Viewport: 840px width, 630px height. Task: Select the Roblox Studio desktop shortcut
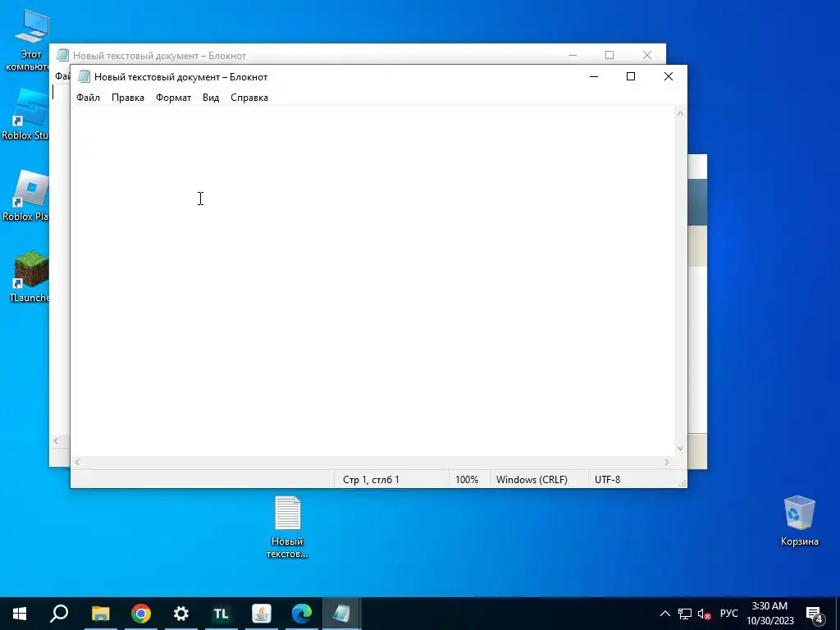pyautogui.click(x=25, y=114)
